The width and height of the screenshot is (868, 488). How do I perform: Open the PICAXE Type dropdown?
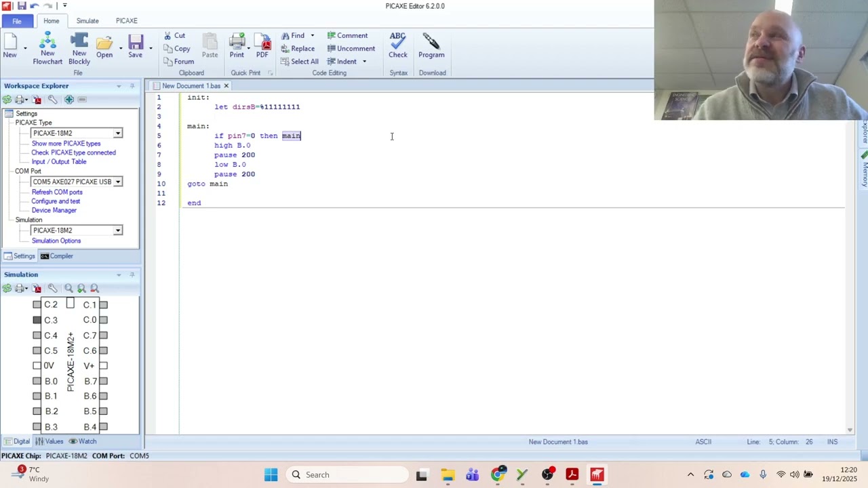pyautogui.click(x=118, y=133)
